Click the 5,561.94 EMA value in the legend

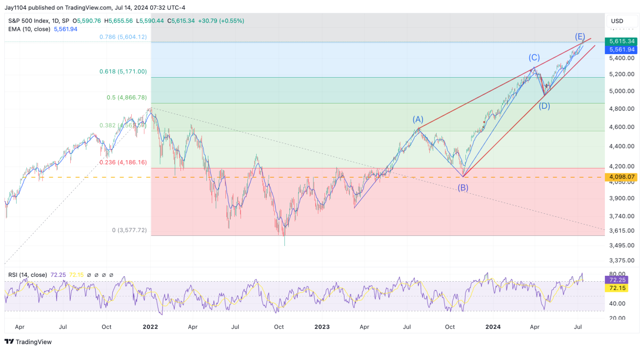65,29
